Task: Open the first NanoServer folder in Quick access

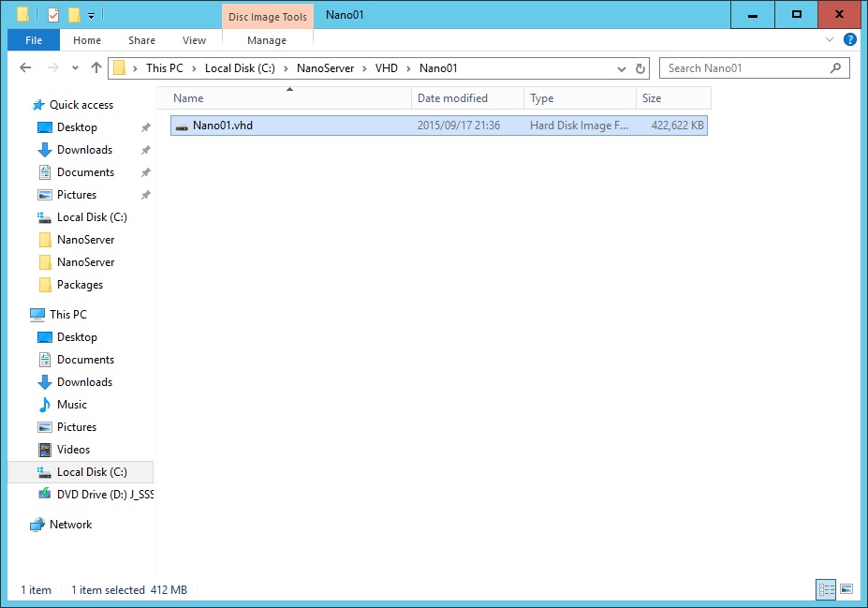Action: 86,240
